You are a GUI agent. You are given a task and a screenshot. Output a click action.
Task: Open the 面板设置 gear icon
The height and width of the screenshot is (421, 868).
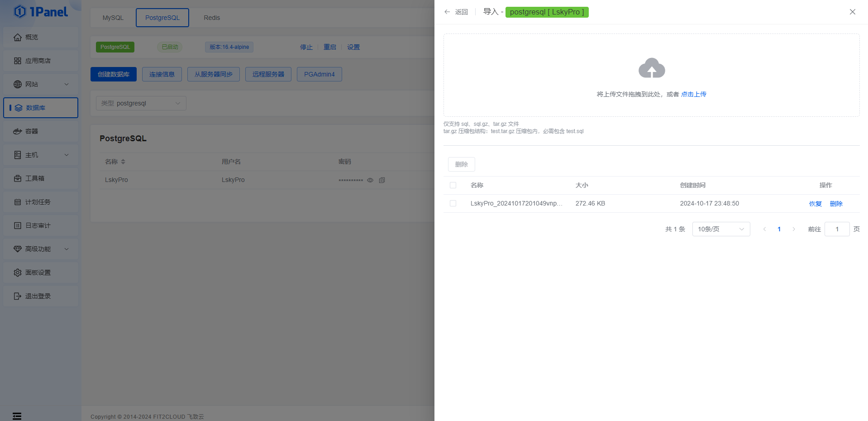pyautogui.click(x=18, y=273)
